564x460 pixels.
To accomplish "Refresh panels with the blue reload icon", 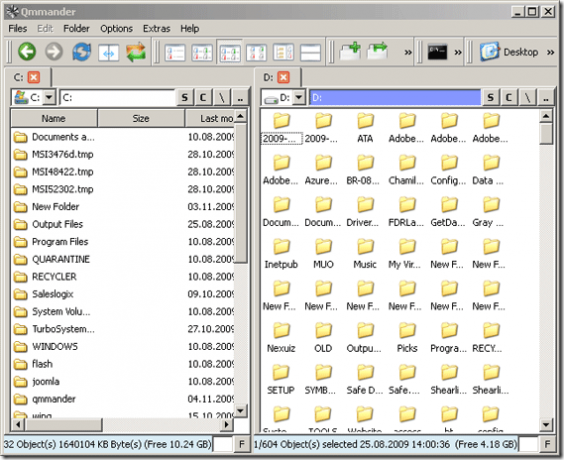I will (82, 52).
